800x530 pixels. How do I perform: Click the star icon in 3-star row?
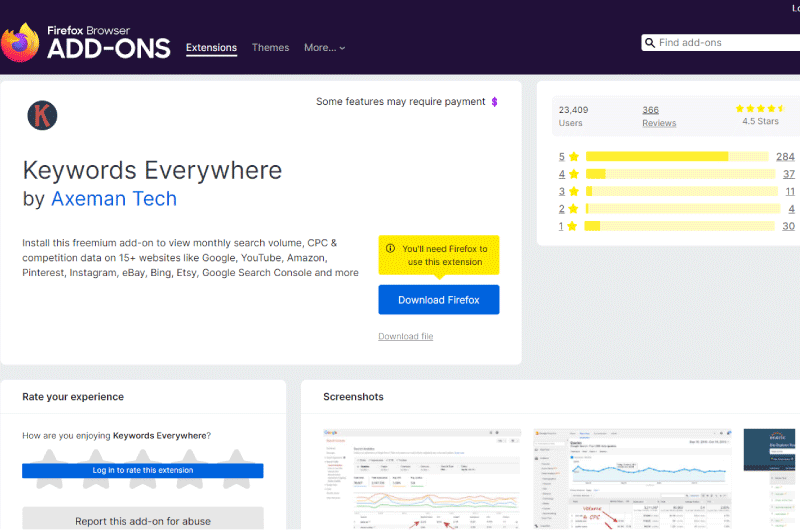click(x=574, y=191)
